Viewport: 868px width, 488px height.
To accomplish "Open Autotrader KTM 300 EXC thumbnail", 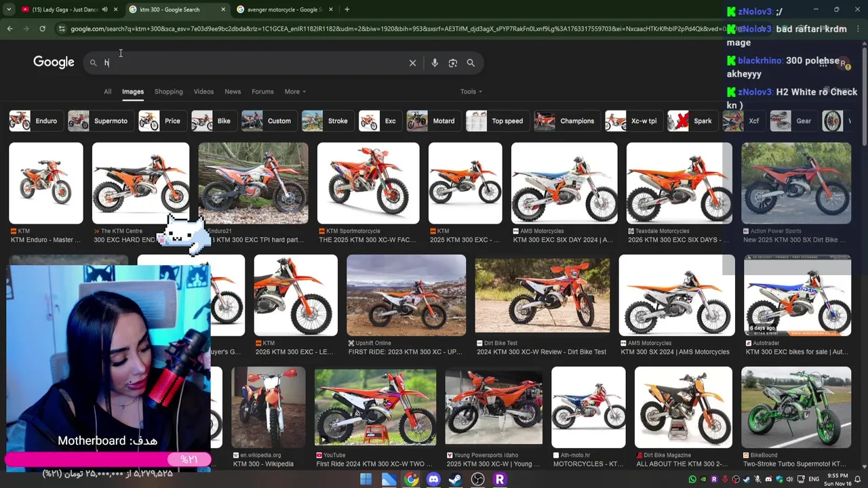I will [797, 295].
